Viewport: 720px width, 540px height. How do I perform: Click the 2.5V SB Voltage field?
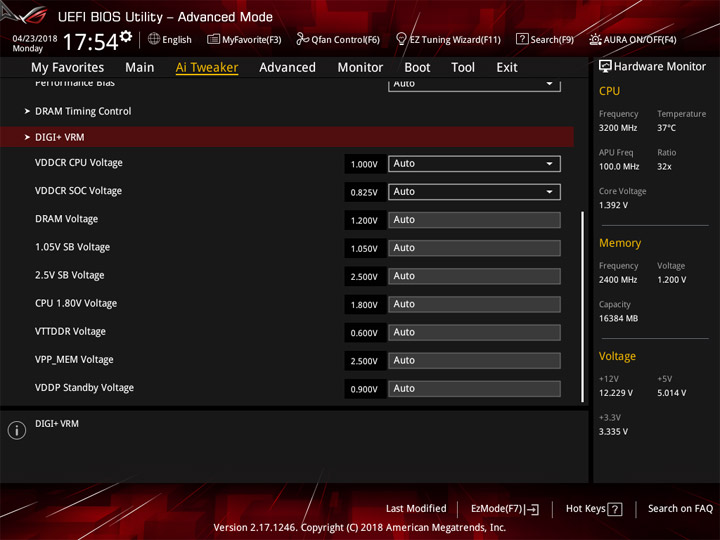[474, 276]
